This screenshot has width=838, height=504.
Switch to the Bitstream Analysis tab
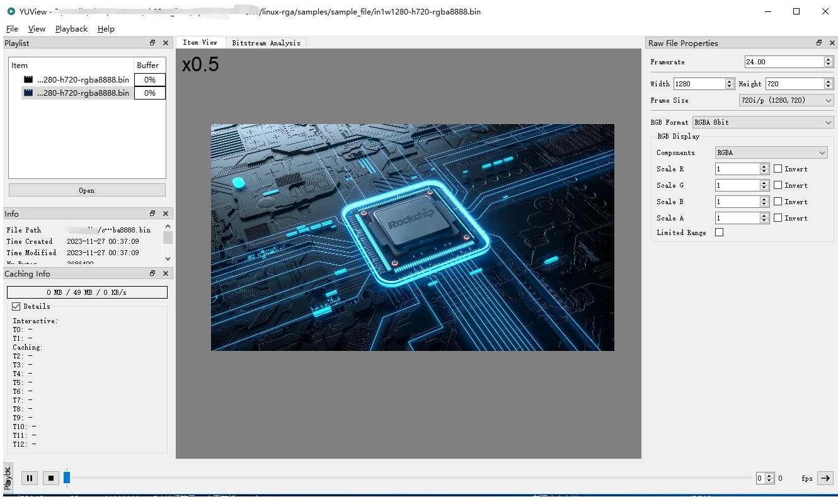(x=266, y=43)
